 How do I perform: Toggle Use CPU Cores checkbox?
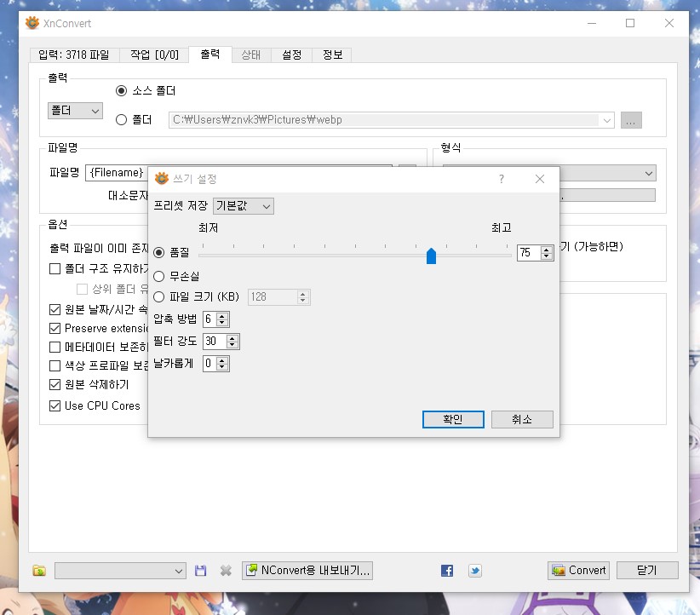click(x=55, y=405)
